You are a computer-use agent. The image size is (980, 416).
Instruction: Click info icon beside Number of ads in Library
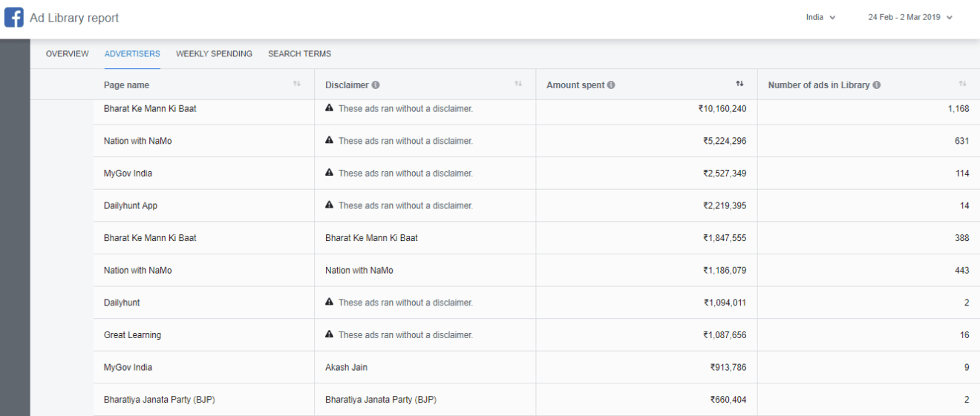877,85
